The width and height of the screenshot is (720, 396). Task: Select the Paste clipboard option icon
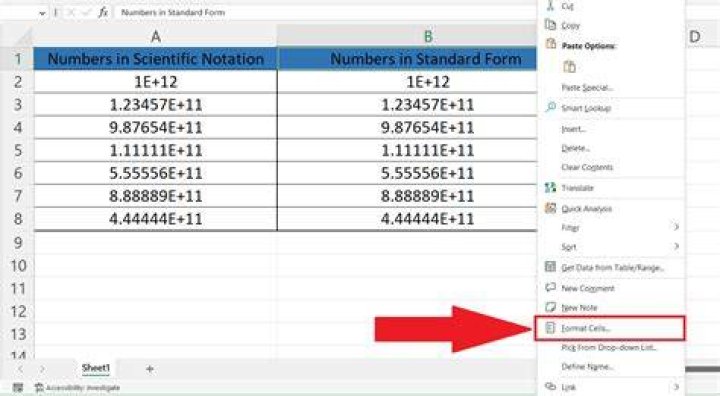[569, 67]
